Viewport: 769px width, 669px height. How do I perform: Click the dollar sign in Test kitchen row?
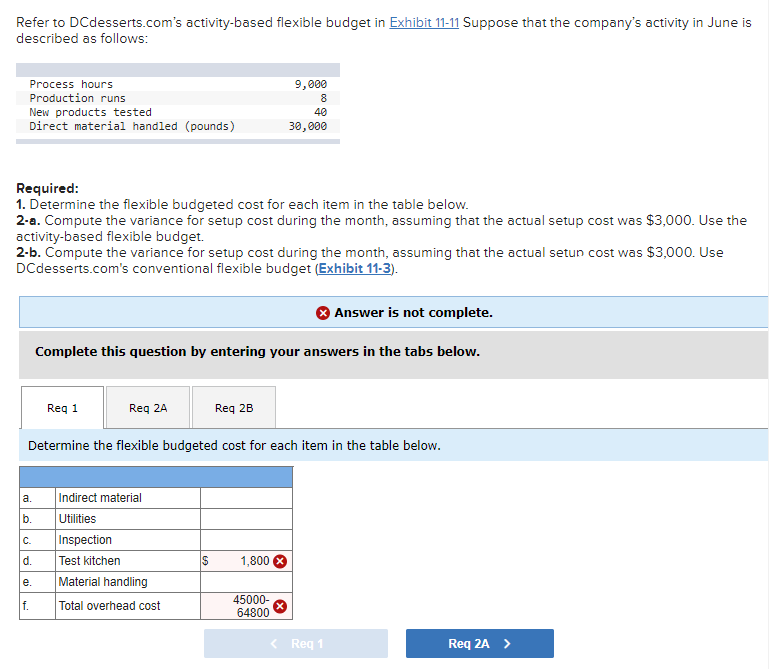point(205,561)
